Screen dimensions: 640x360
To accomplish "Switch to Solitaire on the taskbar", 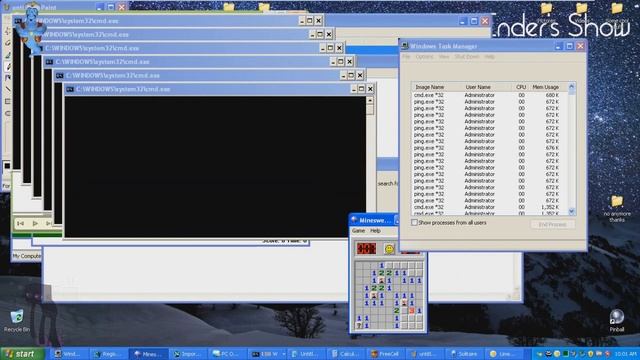I will tap(464, 354).
